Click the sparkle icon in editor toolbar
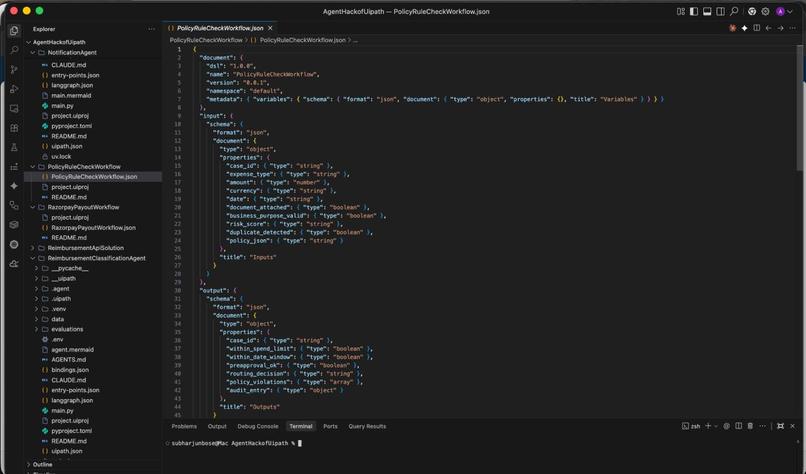 pyautogui.click(x=744, y=28)
